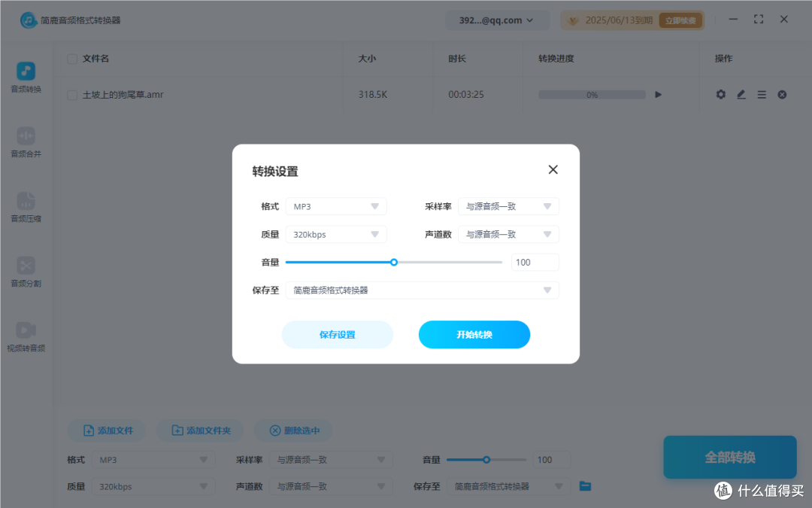
Task: Open the 音频分割 sidebar section
Action: click(x=26, y=272)
